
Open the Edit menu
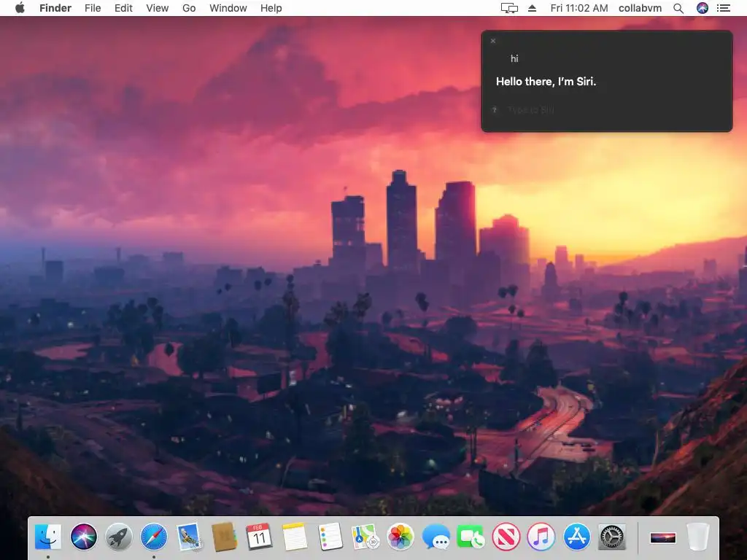click(x=123, y=8)
